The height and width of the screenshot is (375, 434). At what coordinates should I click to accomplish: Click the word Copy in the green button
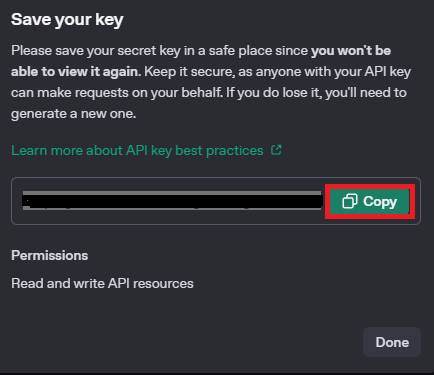(380, 201)
